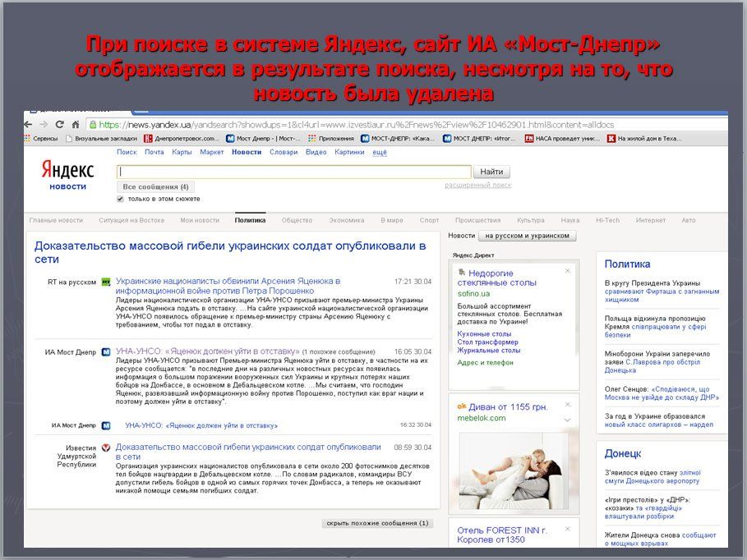Image resolution: width=747 pixels, height=560 pixels.
Task: Collapse similar messages via 'скрыть похожие сообщения'
Action: [x=377, y=523]
